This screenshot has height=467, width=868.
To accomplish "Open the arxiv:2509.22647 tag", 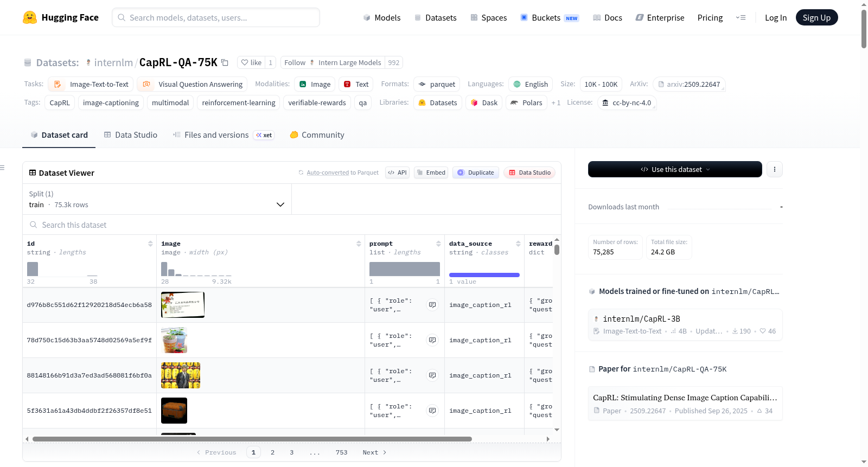I will 689,84.
